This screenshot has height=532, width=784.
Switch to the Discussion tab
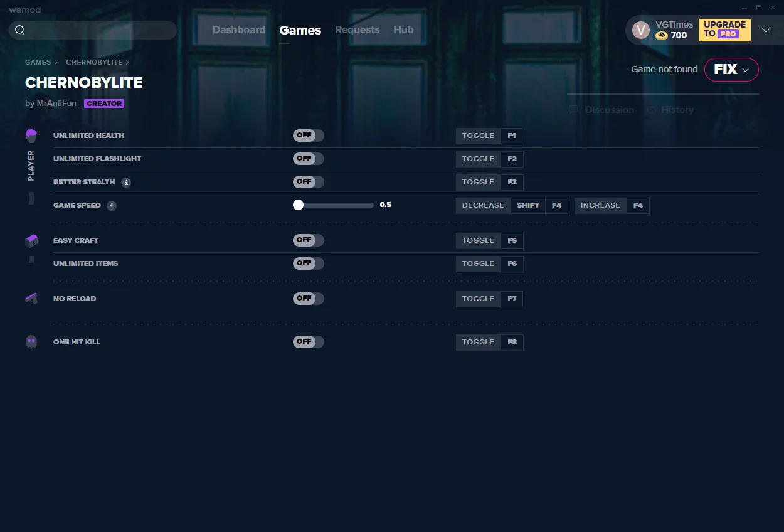601,110
